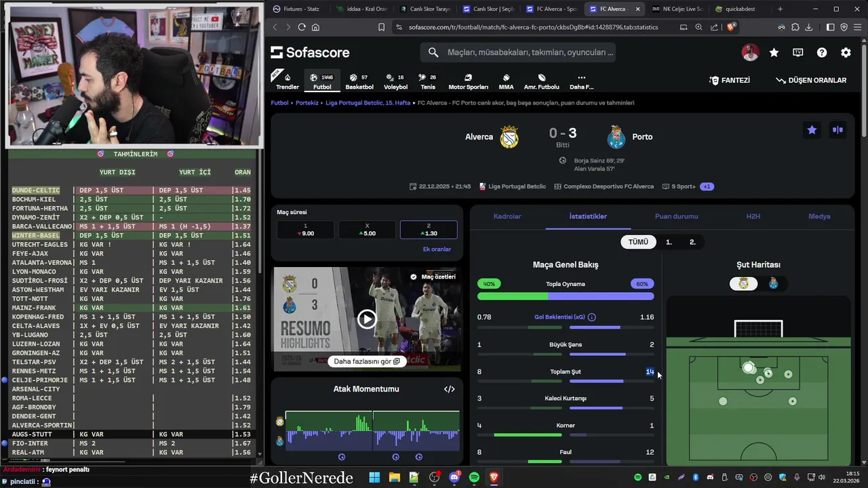
Task: Expand Ek oranlar additional odds
Action: pyautogui.click(x=437, y=249)
